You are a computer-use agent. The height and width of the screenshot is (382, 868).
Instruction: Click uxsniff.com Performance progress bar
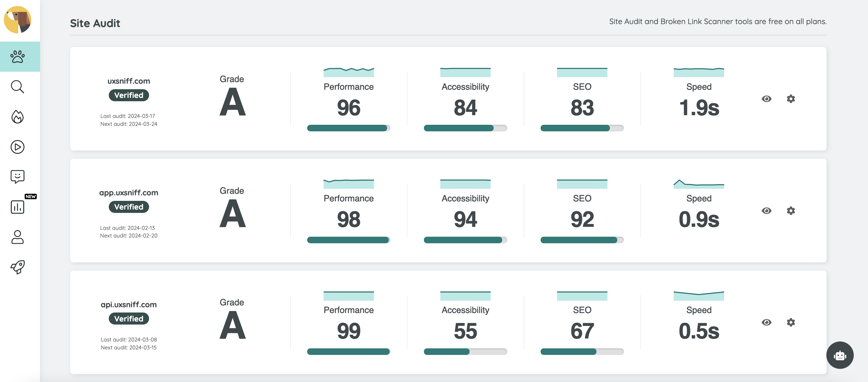349,128
